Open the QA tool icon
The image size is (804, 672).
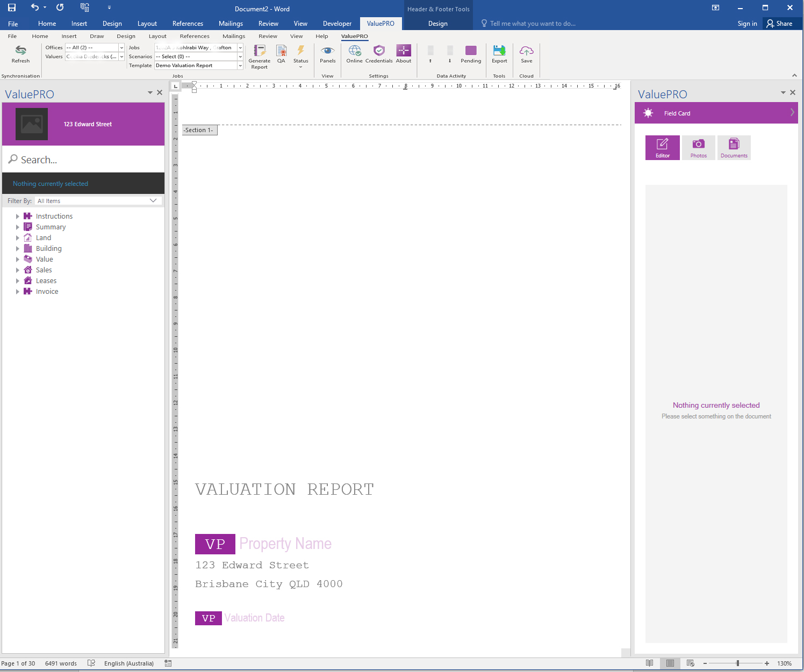click(281, 50)
